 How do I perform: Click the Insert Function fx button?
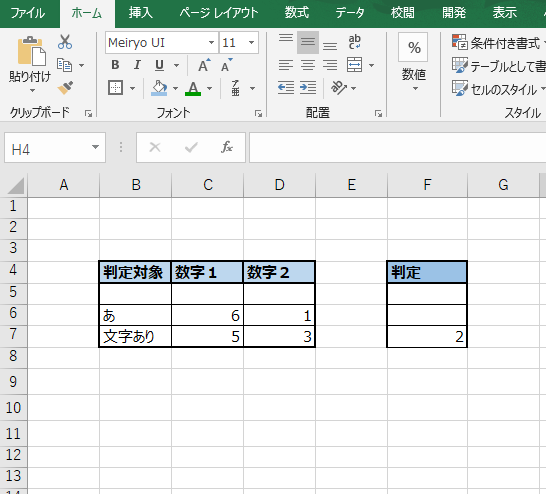point(227,147)
